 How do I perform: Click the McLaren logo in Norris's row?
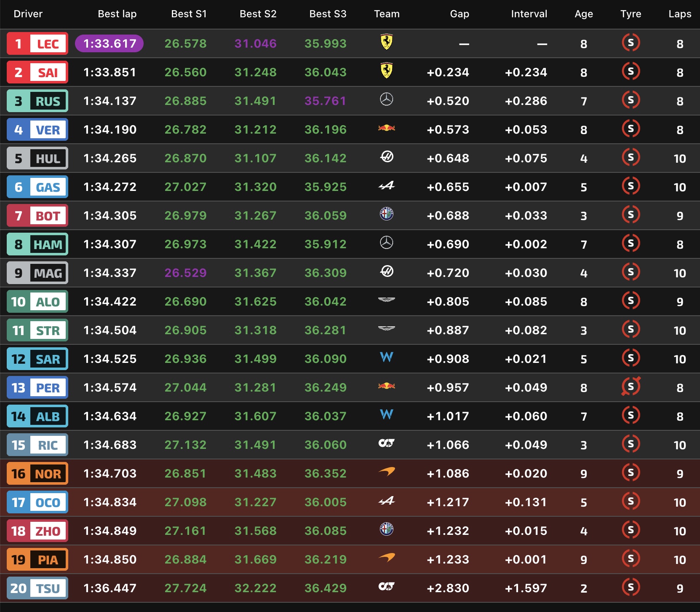(386, 472)
